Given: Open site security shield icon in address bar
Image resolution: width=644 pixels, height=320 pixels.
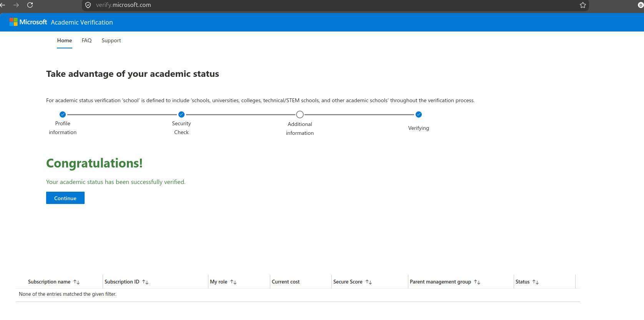Looking at the screenshot, I should pos(88,5).
